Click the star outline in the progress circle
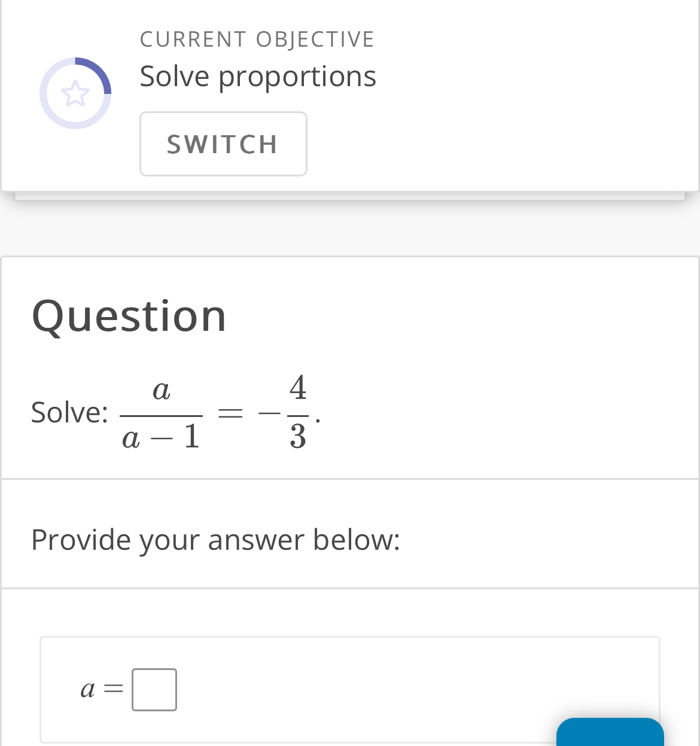700x746 pixels. (75, 93)
